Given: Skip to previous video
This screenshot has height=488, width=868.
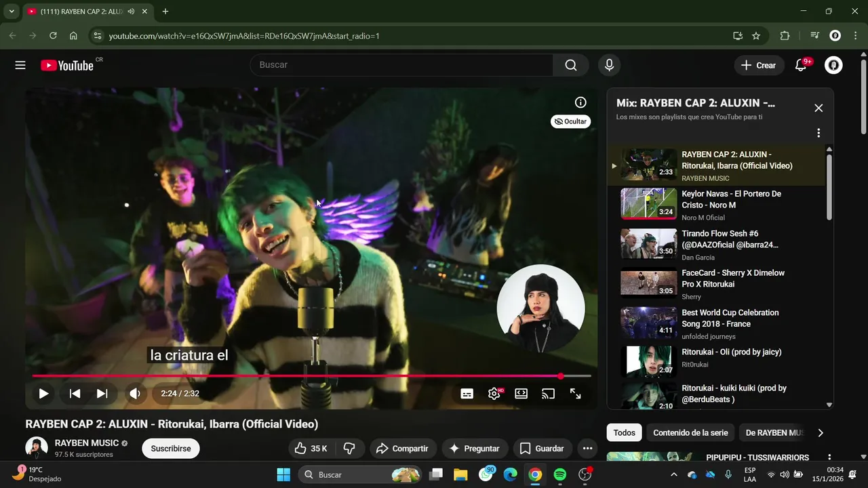Looking at the screenshot, I should [75, 393].
